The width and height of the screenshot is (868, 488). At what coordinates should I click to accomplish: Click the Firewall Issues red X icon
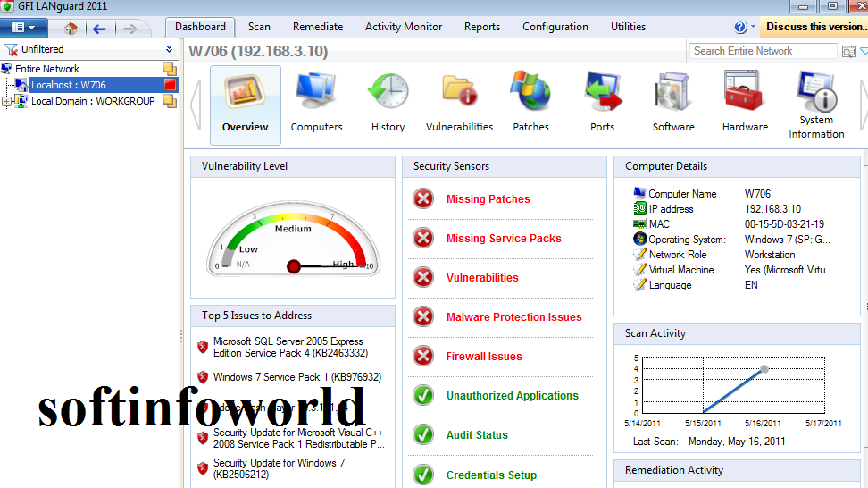423,356
